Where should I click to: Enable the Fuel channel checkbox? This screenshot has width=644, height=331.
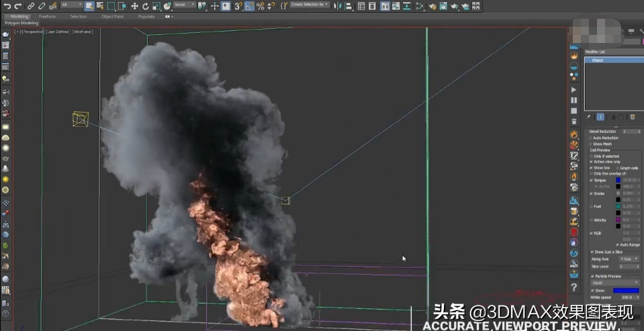coord(591,207)
